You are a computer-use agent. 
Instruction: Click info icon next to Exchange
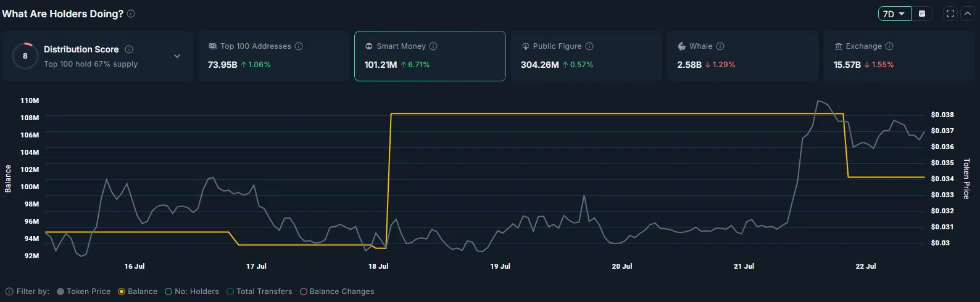tap(889, 46)
